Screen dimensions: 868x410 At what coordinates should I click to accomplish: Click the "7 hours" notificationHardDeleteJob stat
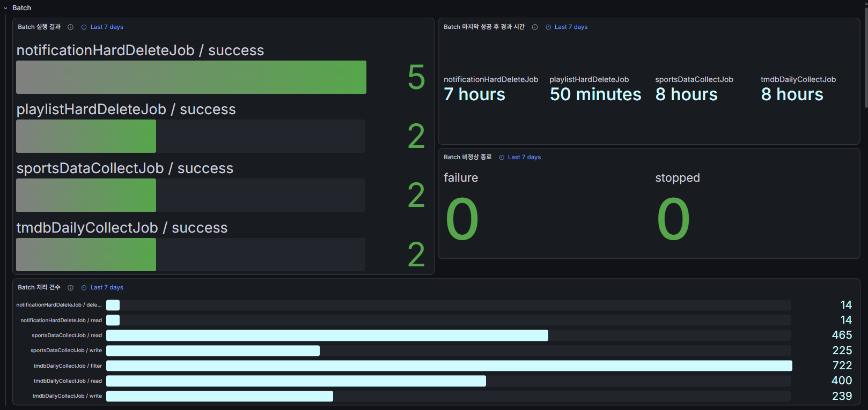pyautogui.click(x=474, y=94)
